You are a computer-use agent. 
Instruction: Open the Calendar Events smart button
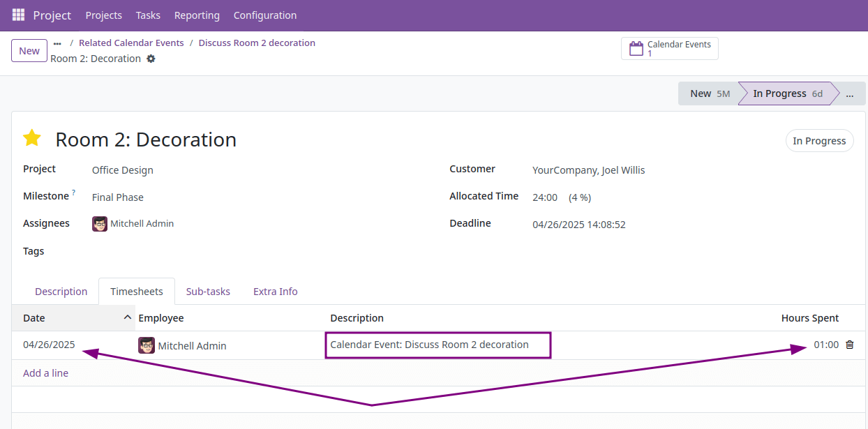pyautogui.click(x=668, y=47)
